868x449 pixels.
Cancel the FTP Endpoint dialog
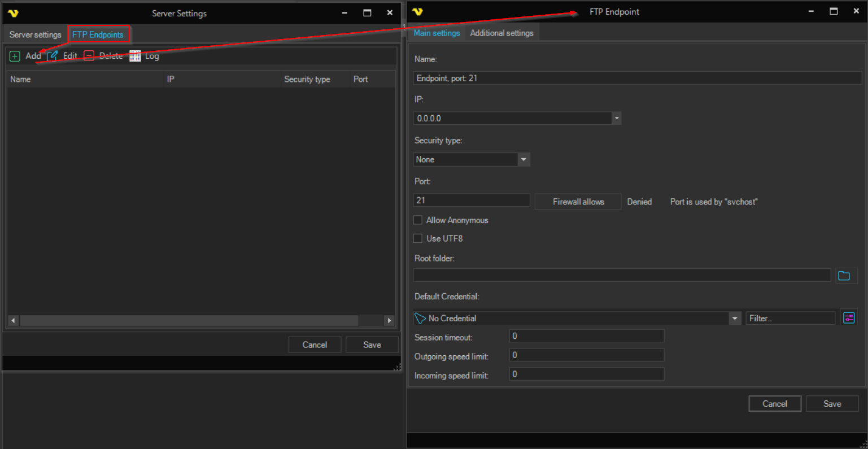775,404
